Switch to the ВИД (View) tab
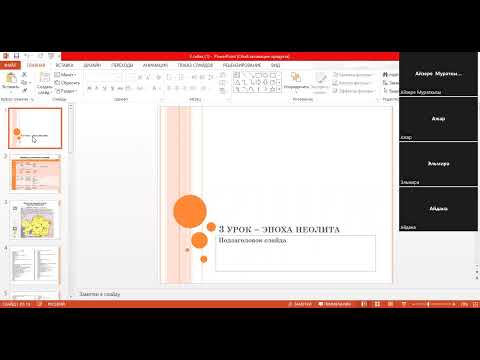This screenshot has width=480, height=360. point(275,65)
